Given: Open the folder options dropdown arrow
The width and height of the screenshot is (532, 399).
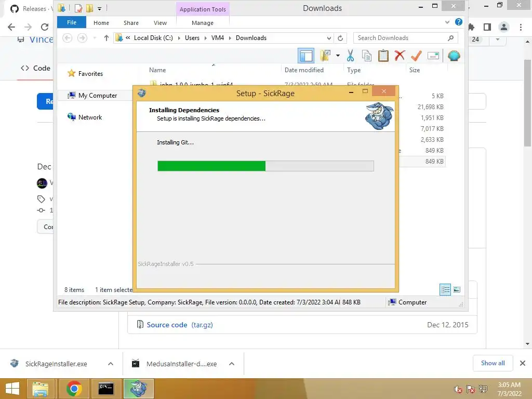Looking at the screenshot, I should [x=338, y=56].
